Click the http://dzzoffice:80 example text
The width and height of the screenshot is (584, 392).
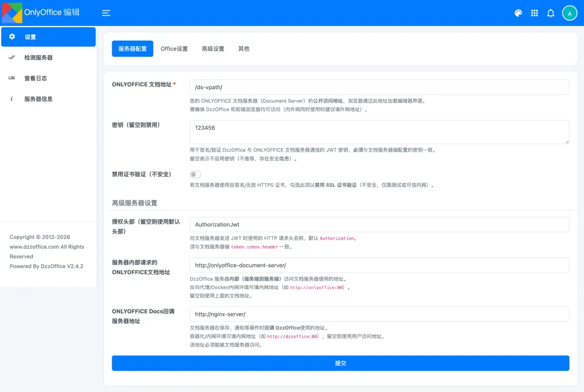pyautogui.click(x=293, y=336)
